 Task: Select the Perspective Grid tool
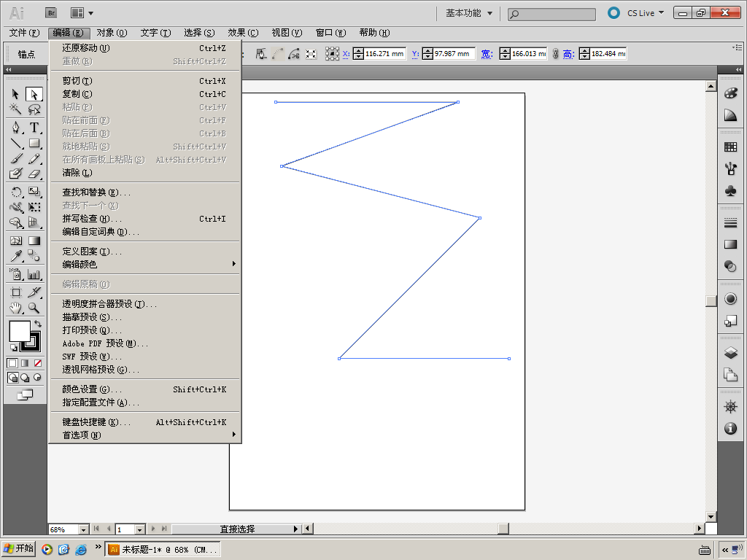pos(34,222)
